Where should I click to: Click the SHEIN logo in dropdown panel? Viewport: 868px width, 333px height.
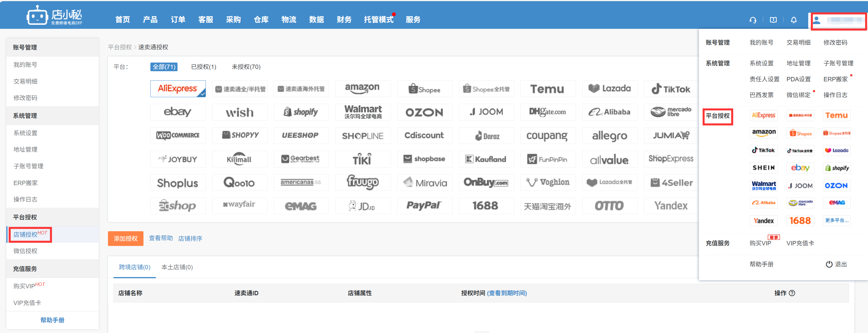764,168
